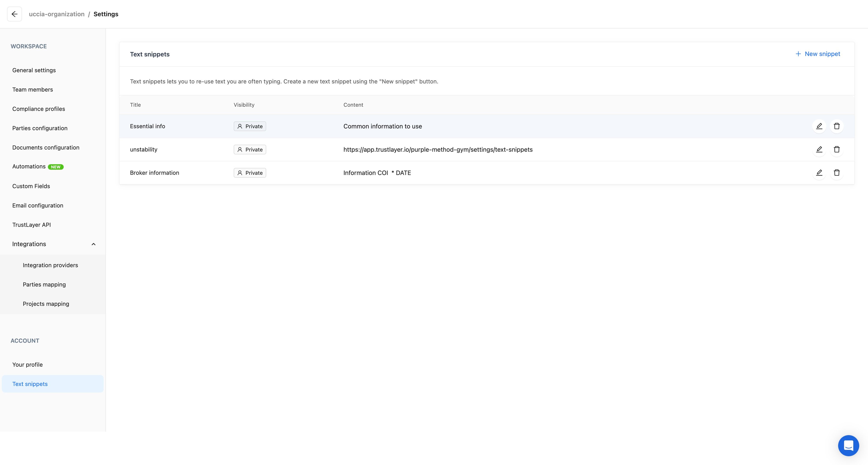Open the chat support bubble
868x465 pixels.
(x=848, y=446)
